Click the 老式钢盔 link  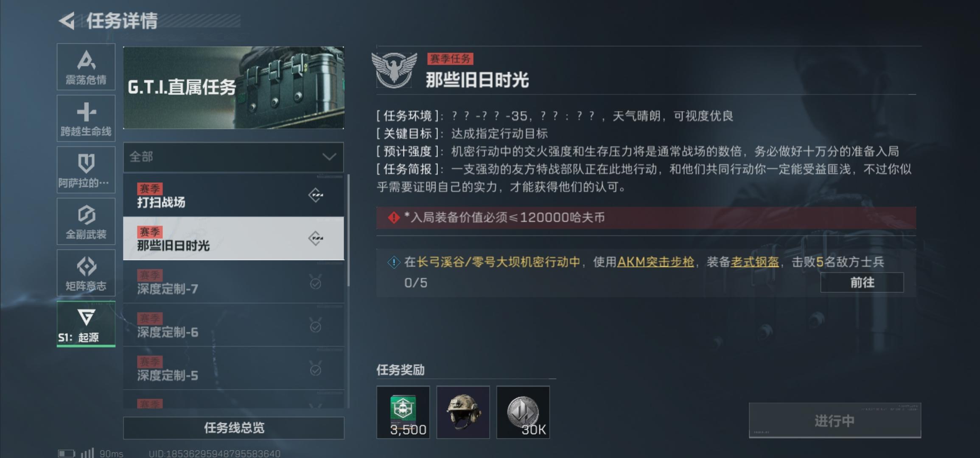755,262
